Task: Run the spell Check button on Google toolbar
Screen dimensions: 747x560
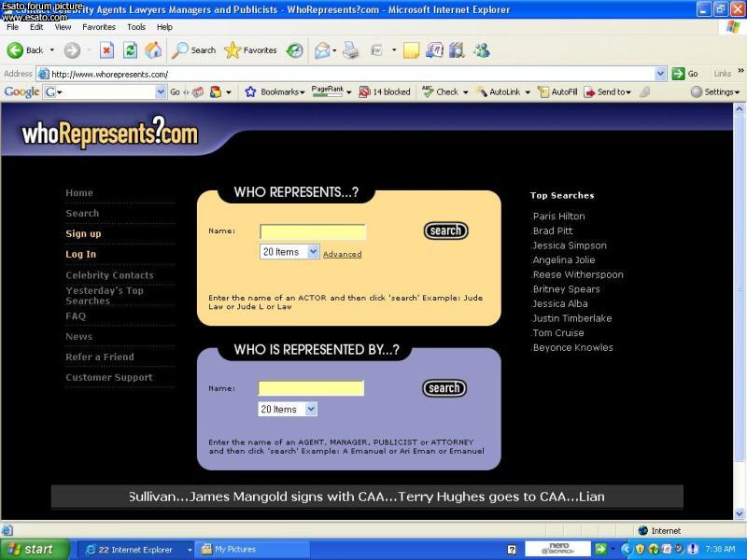Action: pyautogui.click(x=440, y=91)
